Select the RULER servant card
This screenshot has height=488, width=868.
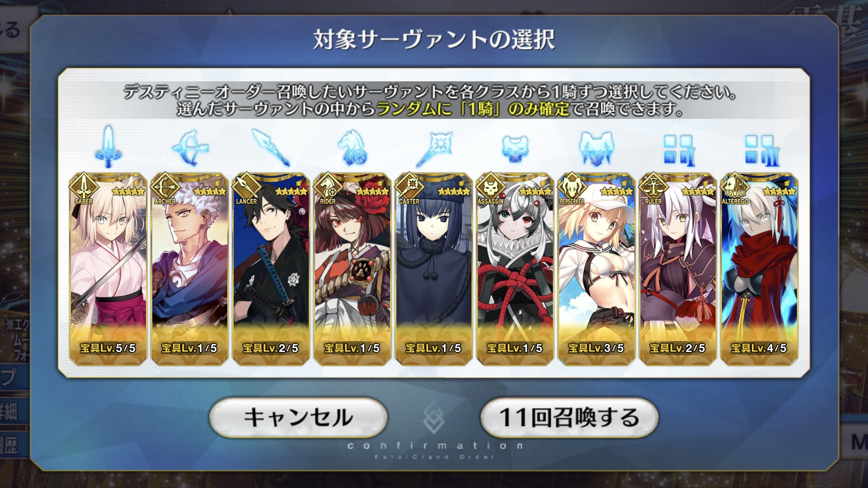(678, 269)
